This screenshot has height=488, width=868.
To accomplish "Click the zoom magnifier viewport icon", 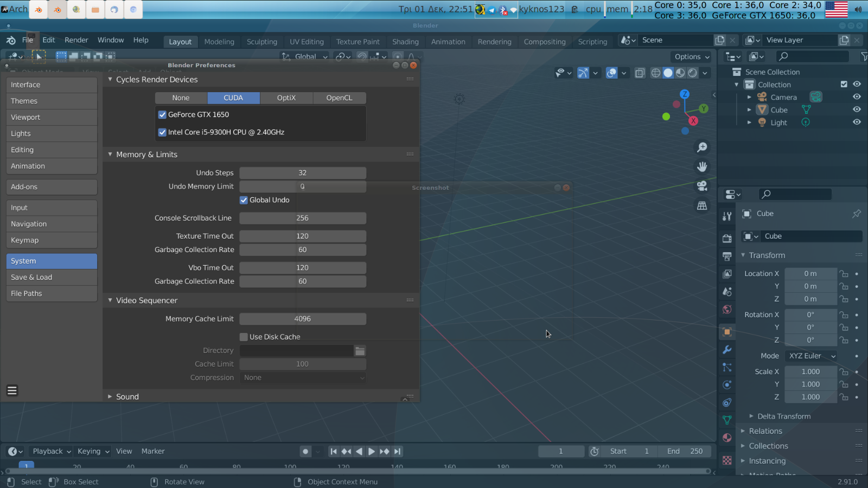I will click(x=702, y=147).
